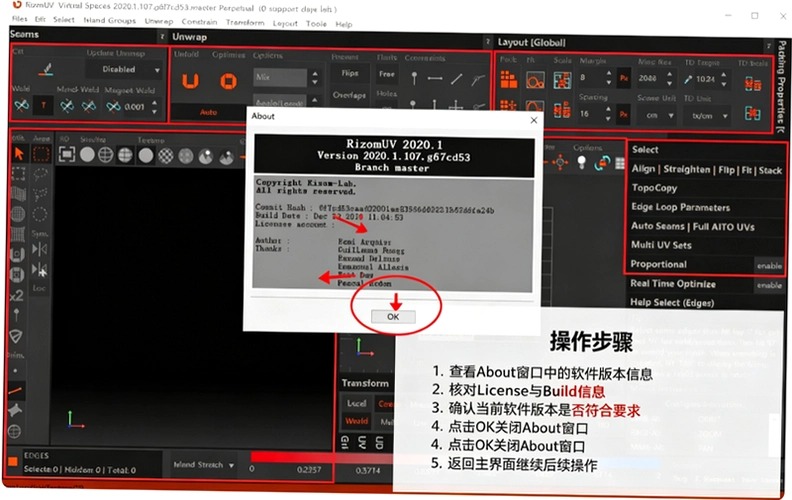Close the About dialog with X
Viewport: 792px width, 500px height.
pyautogui.click(x=534, y=120)
